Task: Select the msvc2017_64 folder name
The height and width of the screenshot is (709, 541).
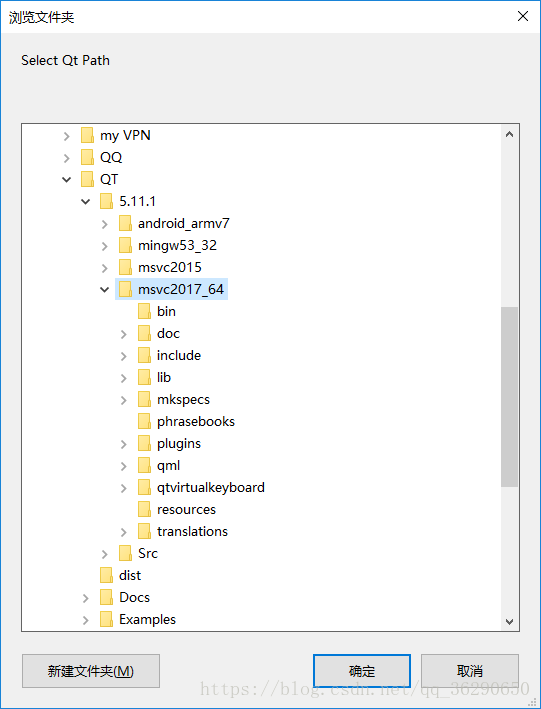Action: point(181,289)
